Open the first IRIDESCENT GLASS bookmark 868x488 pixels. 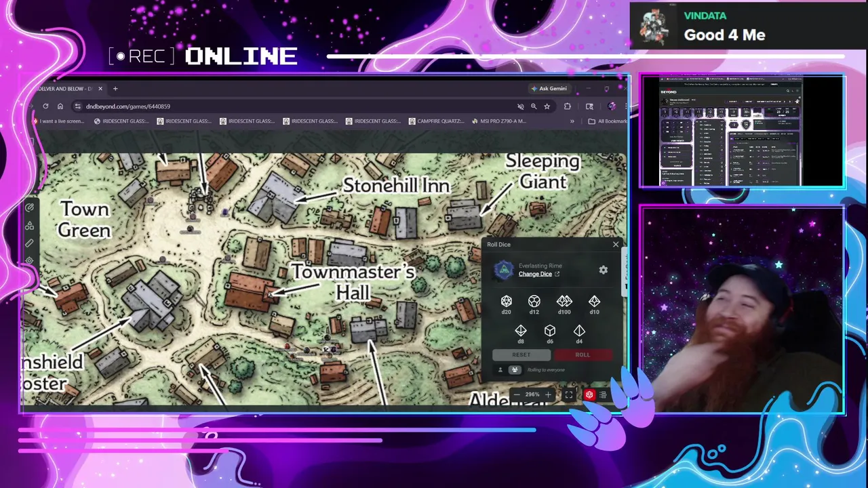[x=120, y=121]
